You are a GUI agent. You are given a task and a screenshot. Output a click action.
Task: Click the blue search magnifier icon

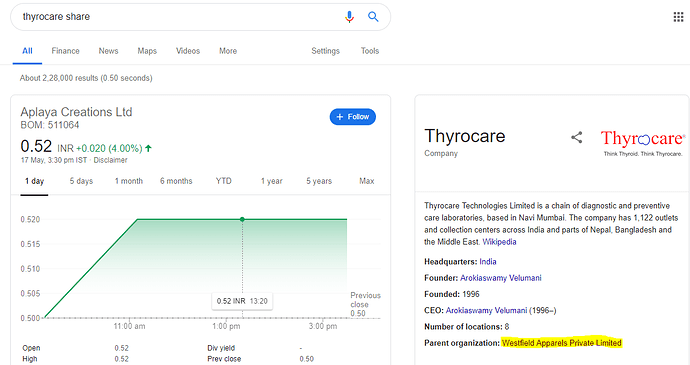pyautogui.click(x=373, y=17)
